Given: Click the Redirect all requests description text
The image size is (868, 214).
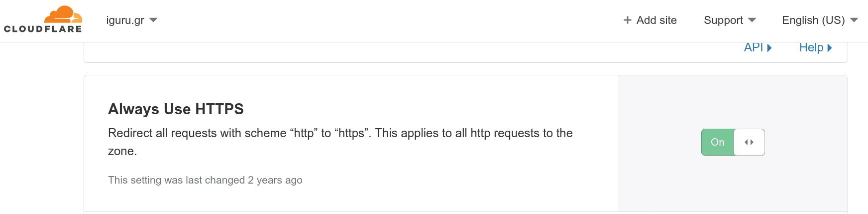Looking at the screenshot, I should pyautogui.click(x=340, y=142).
